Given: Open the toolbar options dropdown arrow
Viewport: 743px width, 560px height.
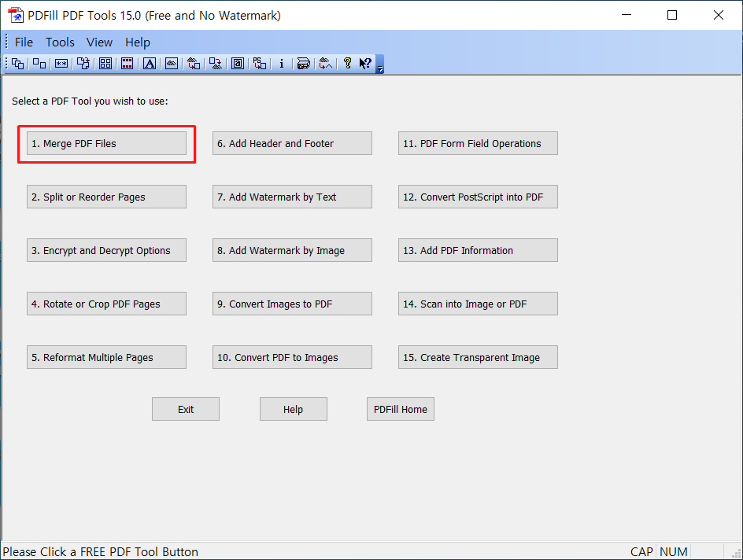Looking at the screenshot, I should pos(379,64).
